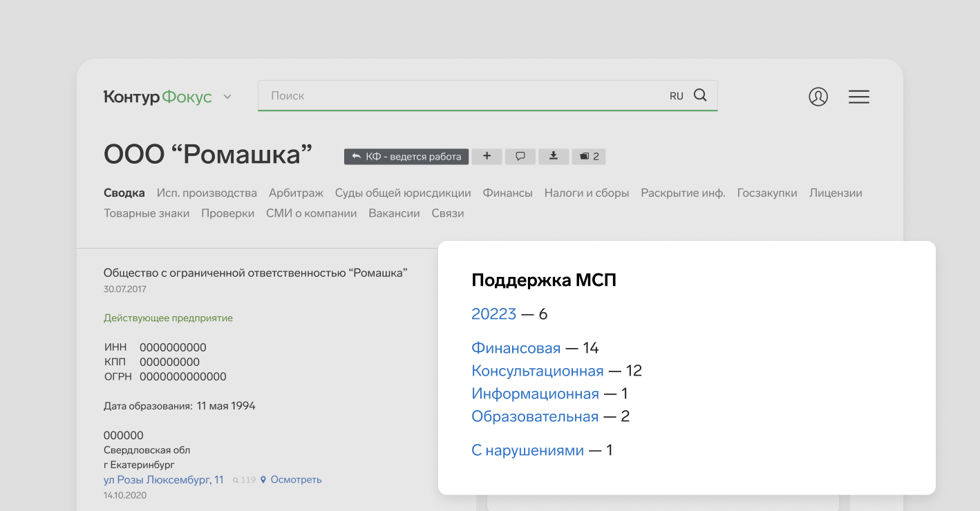
Task: Open address ул Розы Люксембург, 11
Action: click(x=164, y=480)
